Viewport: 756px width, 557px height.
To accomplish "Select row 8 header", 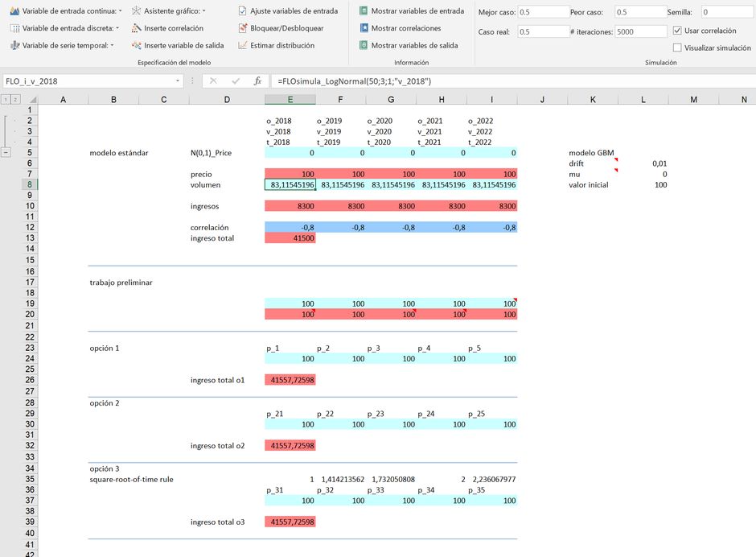I will 30,184.
